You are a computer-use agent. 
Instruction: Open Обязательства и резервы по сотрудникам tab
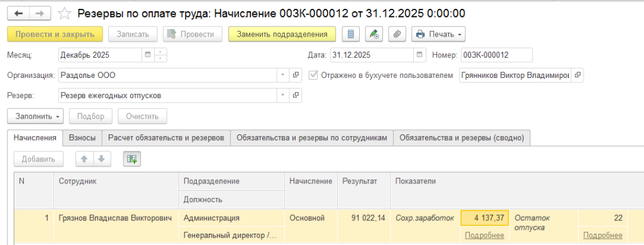[312, 138]
